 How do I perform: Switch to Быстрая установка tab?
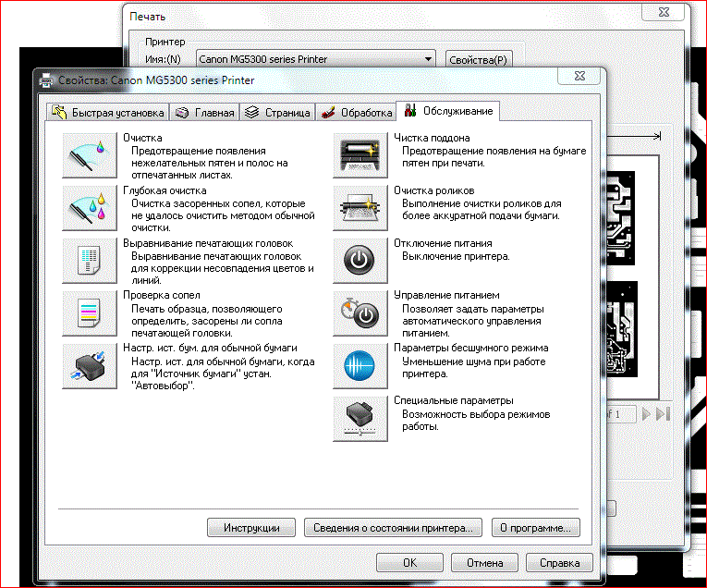coord(108,112)
